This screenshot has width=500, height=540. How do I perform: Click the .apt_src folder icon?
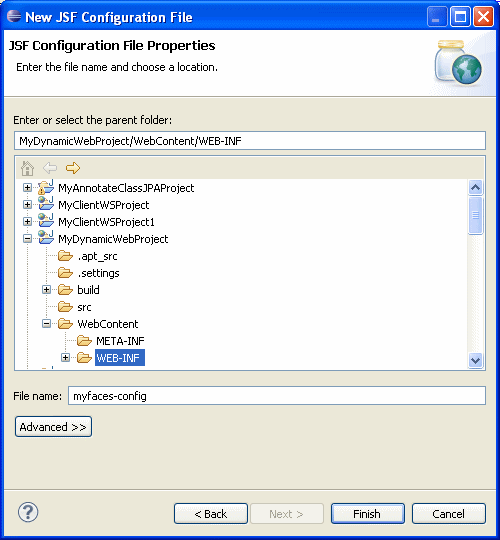[x=65, y=256]
